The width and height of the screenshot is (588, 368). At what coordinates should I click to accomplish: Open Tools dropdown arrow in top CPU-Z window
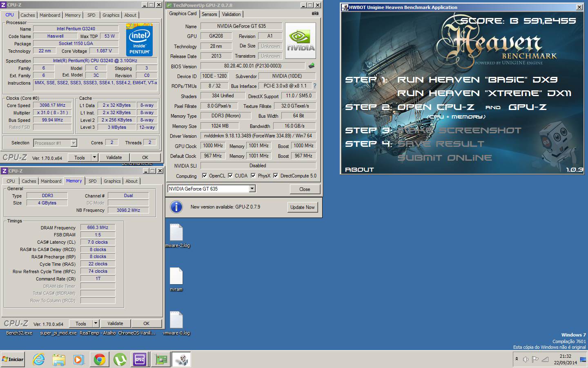(x=94, y=157)
